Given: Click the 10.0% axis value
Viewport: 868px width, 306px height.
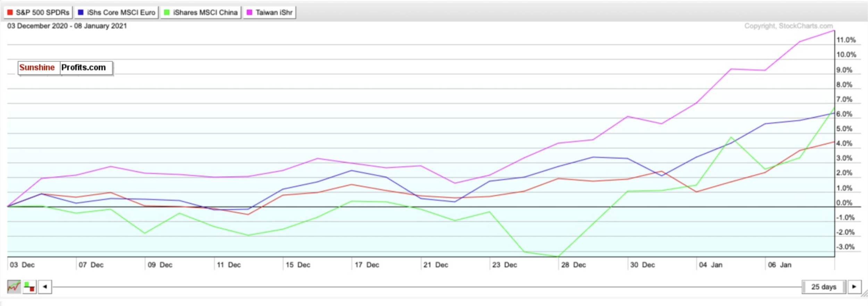Looking at the screenshot, I should [x=846, y=54].
